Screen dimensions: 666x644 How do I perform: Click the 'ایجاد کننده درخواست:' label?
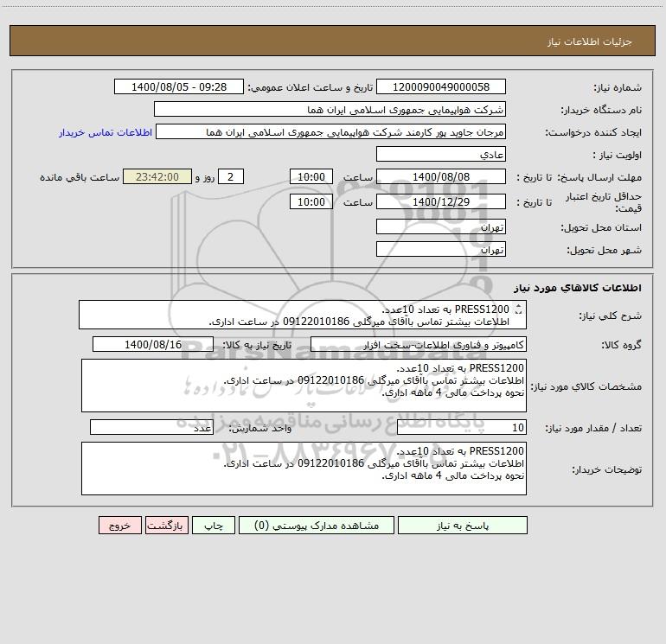pos(593,133)
